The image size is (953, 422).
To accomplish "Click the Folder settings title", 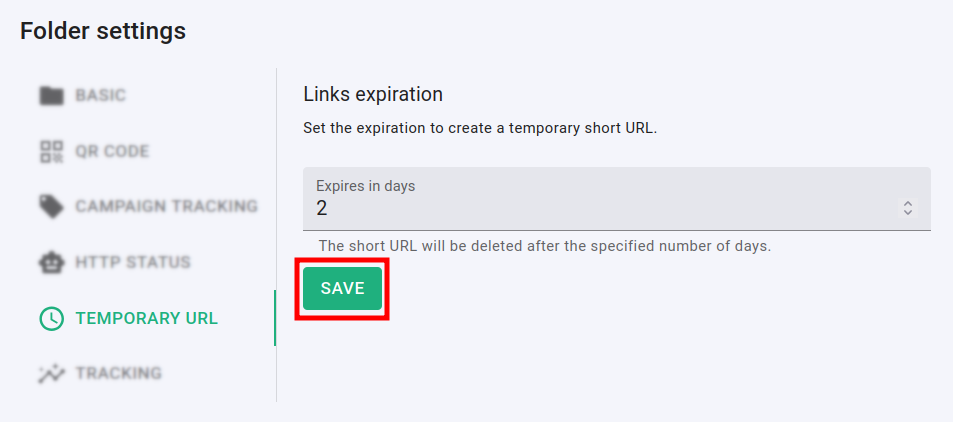I will click(x=103, y=31).
